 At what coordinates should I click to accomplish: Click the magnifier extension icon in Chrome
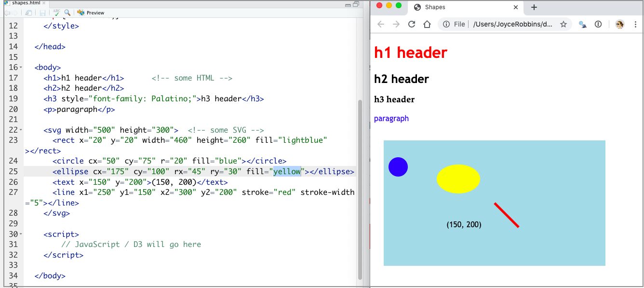[x=583, y=24]
